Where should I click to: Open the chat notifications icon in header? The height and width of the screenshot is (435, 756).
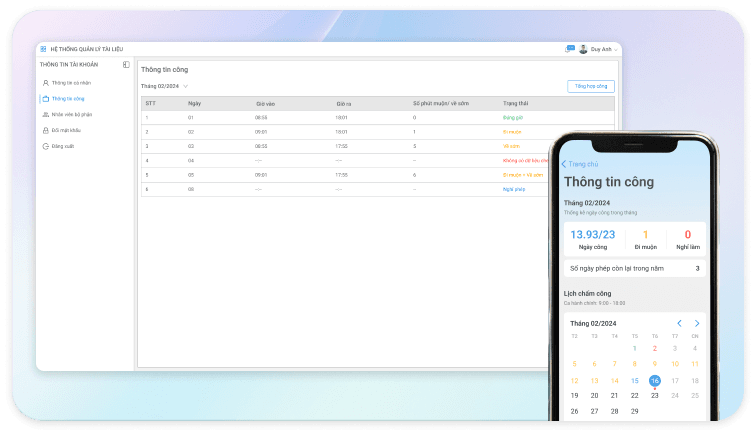pos(570,48)
